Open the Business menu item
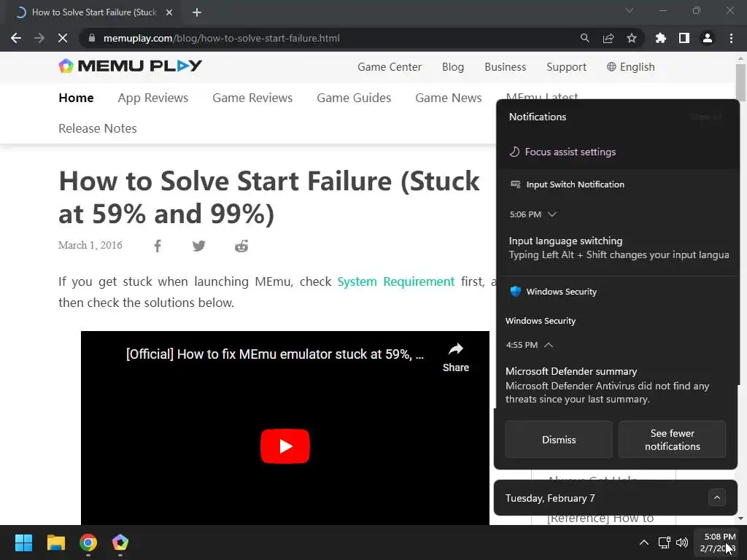 tap(505, 67)
